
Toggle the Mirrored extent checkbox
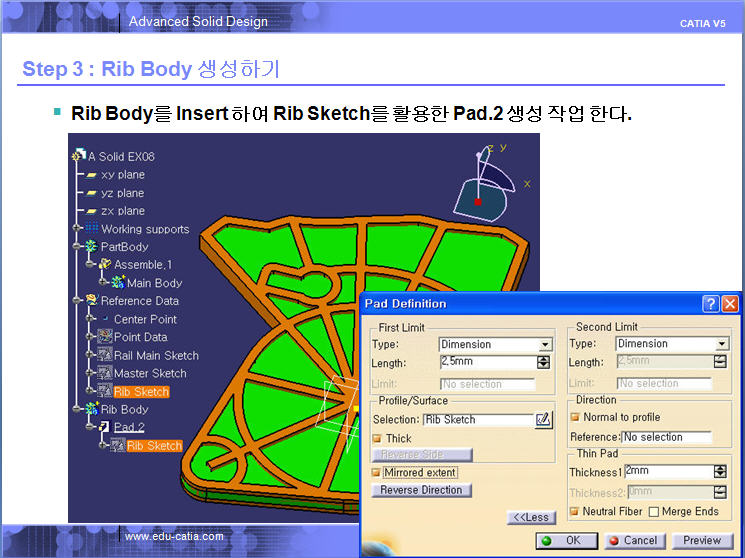[378, 472]
